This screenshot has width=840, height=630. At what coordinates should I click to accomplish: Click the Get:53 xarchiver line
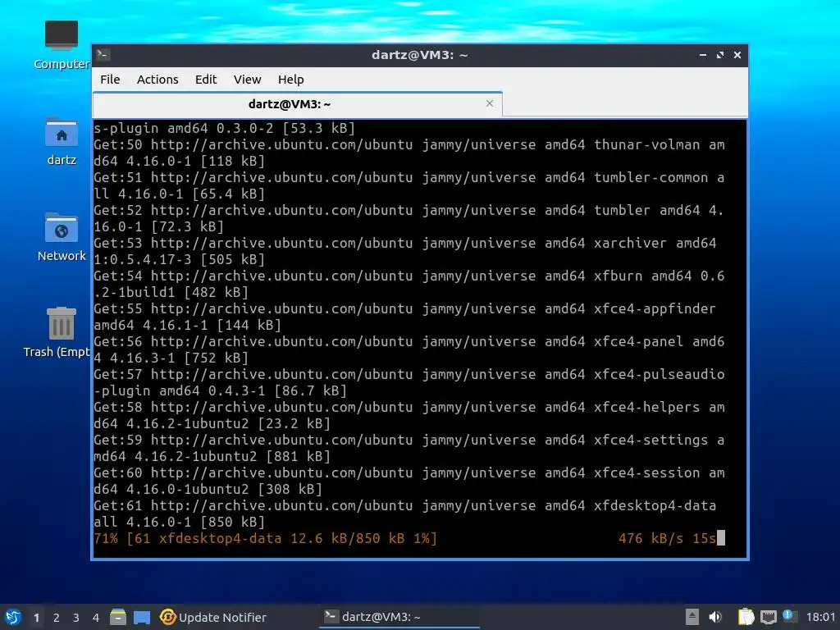click(x=405, y=251)
